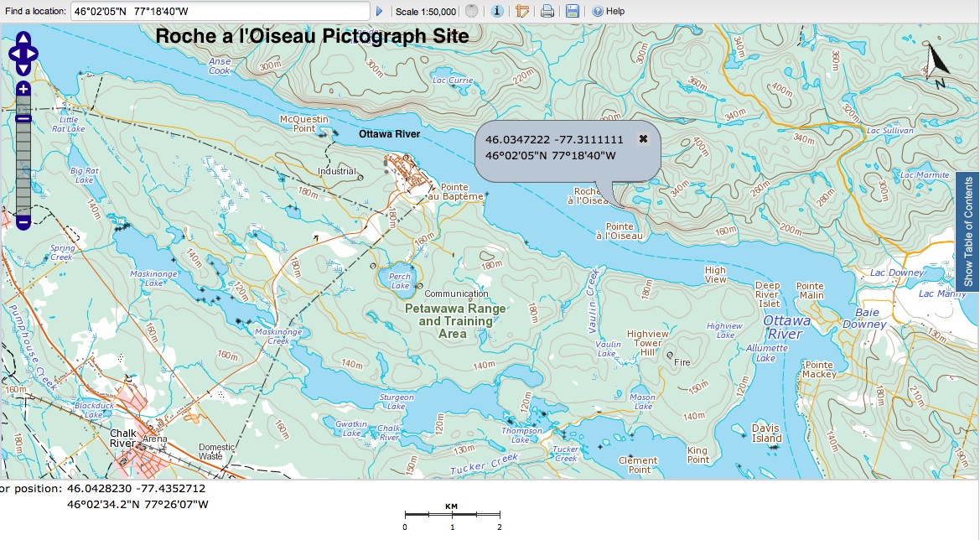
Task: Click the zoom slider handle
Action: 23,118
